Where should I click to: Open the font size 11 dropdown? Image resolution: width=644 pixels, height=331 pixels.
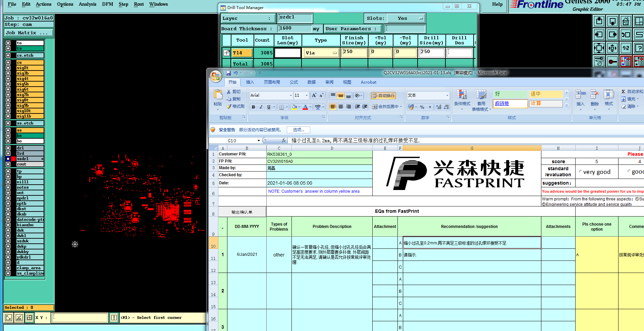[x=307, y=95]
